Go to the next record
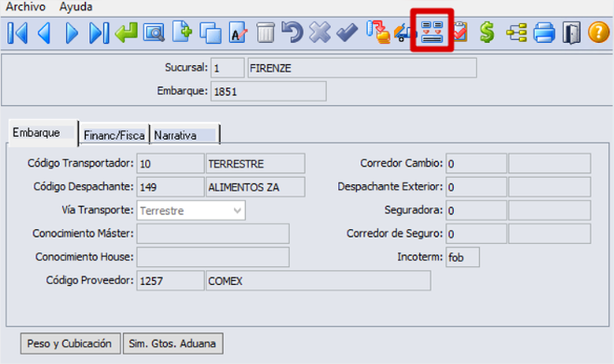This screenshot has width=614, height=364. click(x=72, y=33)
